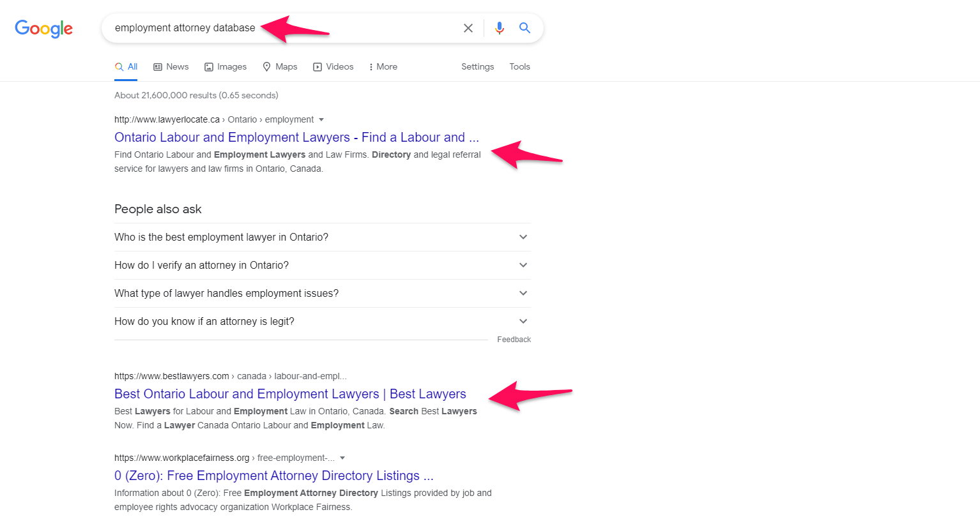Open 'Best Ontario Labour and Employment Lawyers' result
This screenshot has width=980, height=526.
pos(290,394)
